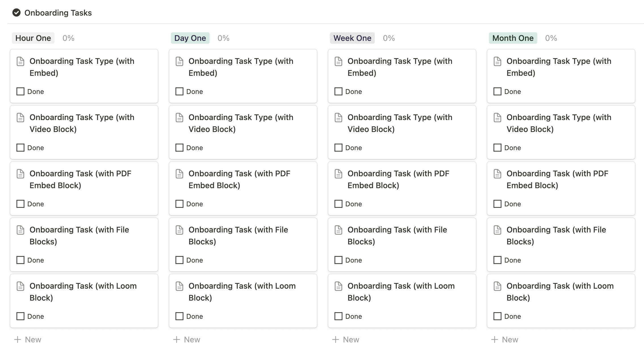Click page icon of Day One Loom Block task
Screen dimensions: 644x348
pos(179,286)
